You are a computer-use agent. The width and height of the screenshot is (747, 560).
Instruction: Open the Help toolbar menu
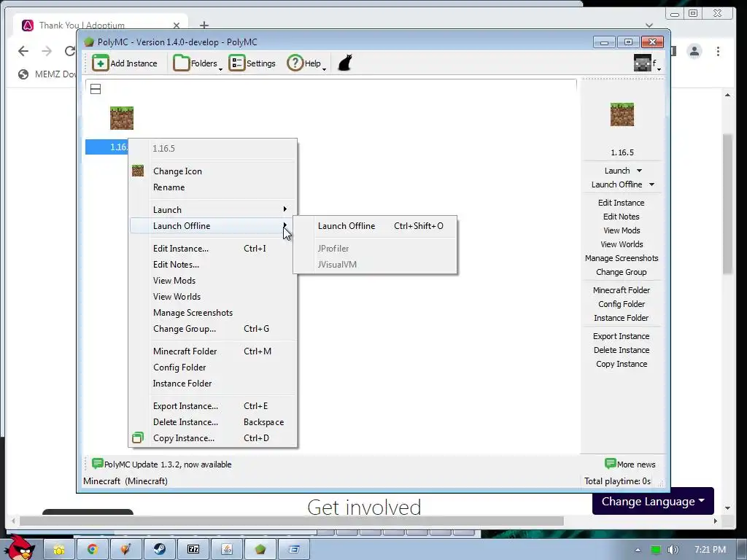(x=306, y=63)
